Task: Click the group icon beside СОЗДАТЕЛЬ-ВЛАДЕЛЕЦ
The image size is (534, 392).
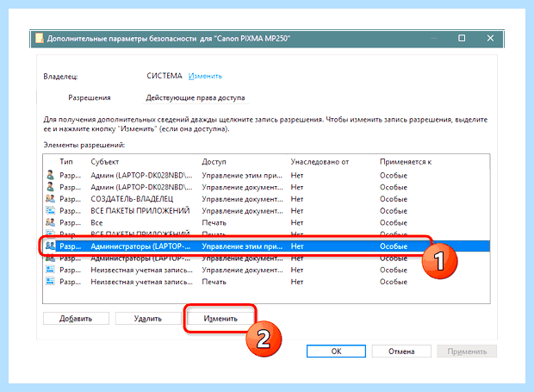Action: (50, 198)
